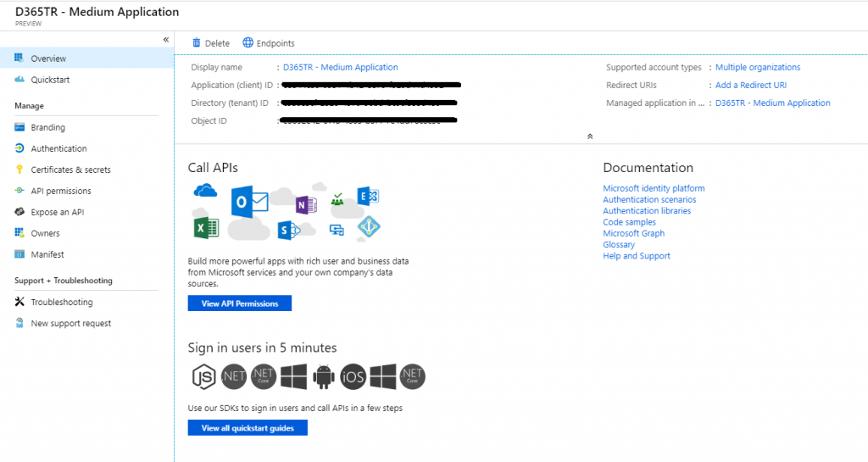Open the D365TR display name link
The height and width of the screenshot is (462, 868).
tap(341, 67)
